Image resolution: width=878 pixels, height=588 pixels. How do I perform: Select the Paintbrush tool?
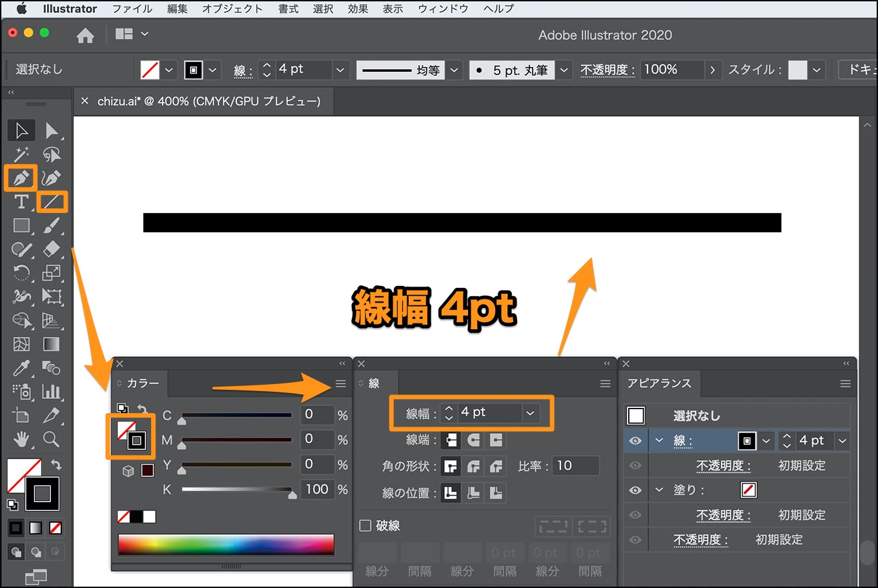click(x=52, y=225)
